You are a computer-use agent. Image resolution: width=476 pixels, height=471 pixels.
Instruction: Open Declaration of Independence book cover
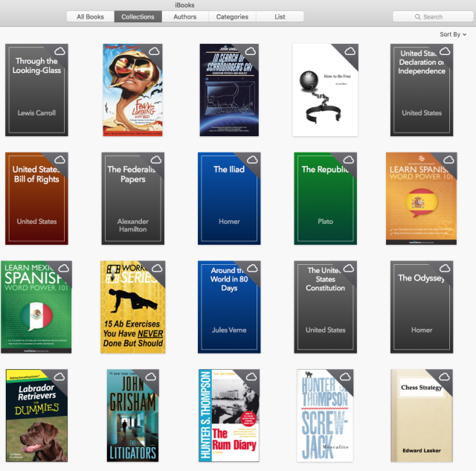[422, 90]
